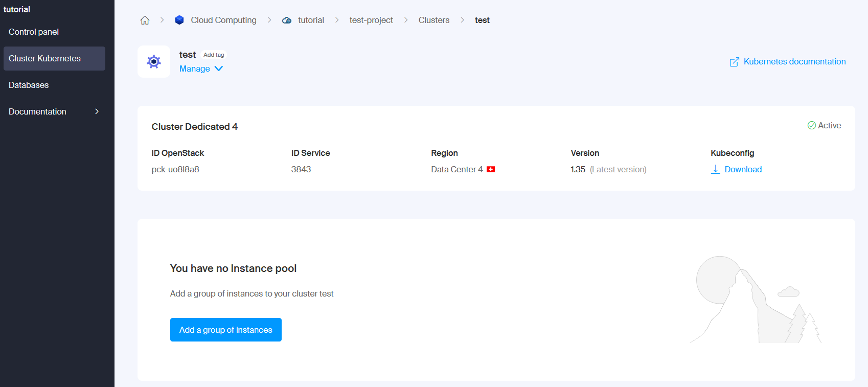Click tutorial breadcrumb link
This screenshot has width=868, height=387.
point(311,20)
